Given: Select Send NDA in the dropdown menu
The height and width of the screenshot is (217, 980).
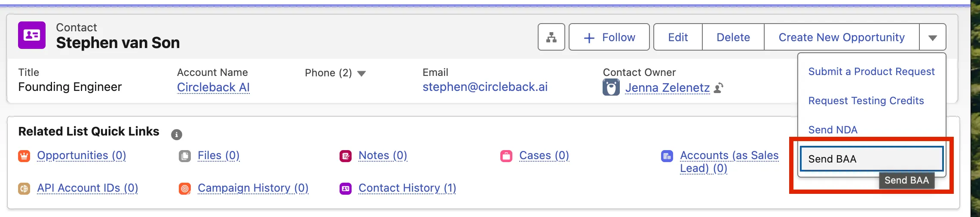Looking at the screenshot, I should [833, 130].
